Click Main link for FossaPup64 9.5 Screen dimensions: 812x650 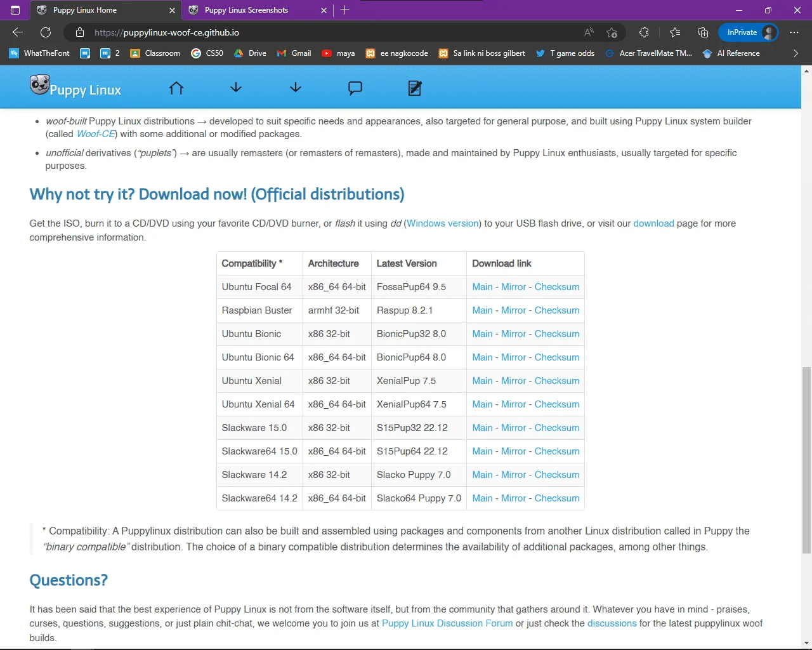point(482,287)
